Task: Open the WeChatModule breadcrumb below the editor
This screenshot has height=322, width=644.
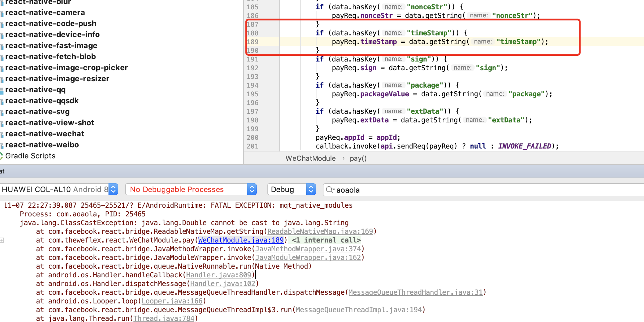Action: pyautogui.click(x=310, y=158)
